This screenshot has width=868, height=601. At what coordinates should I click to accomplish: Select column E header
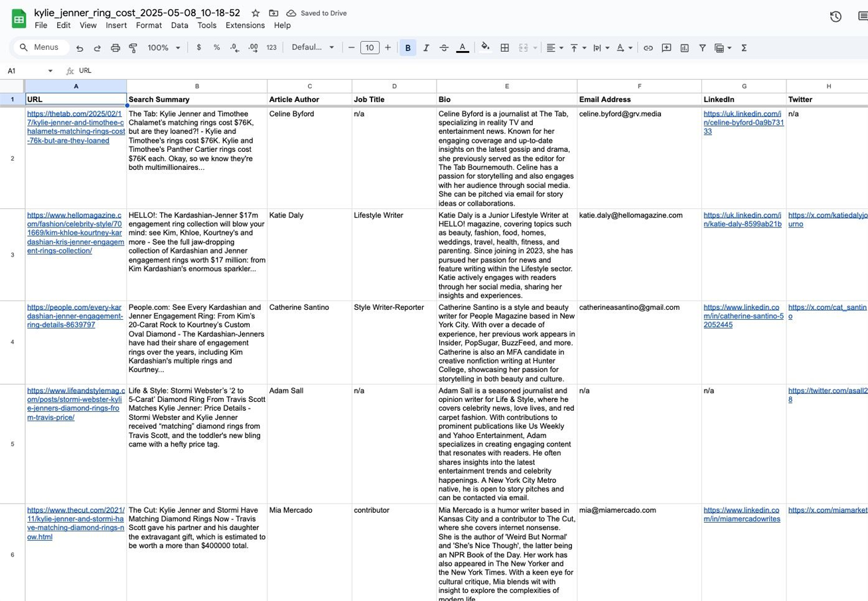click(507, 86)
